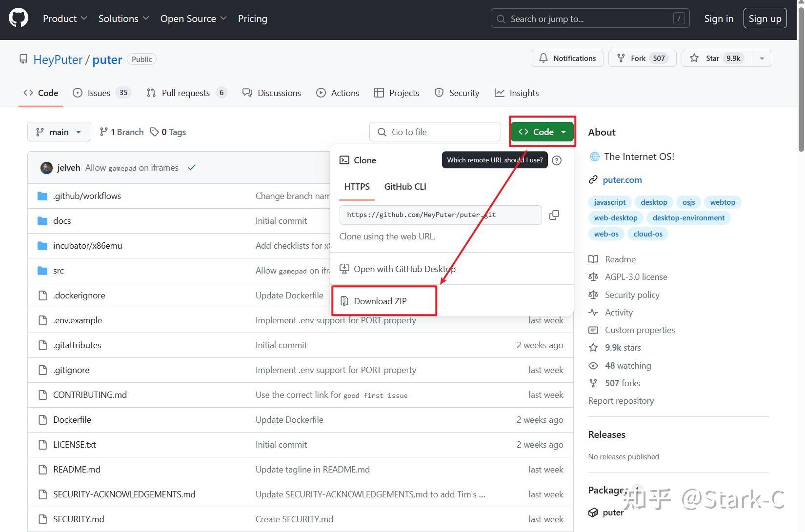Click the link icon next to puter.com
Image resolution: width=805 pixels, height=532 pixels.
click(x=593, y=180)
